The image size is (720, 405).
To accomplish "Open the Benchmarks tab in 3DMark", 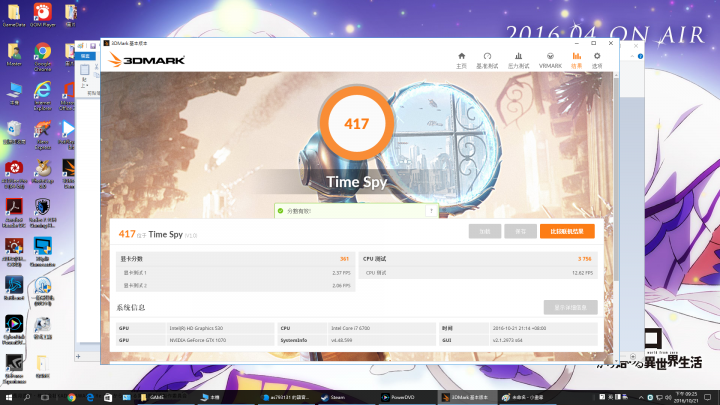I will coord(487,60).
